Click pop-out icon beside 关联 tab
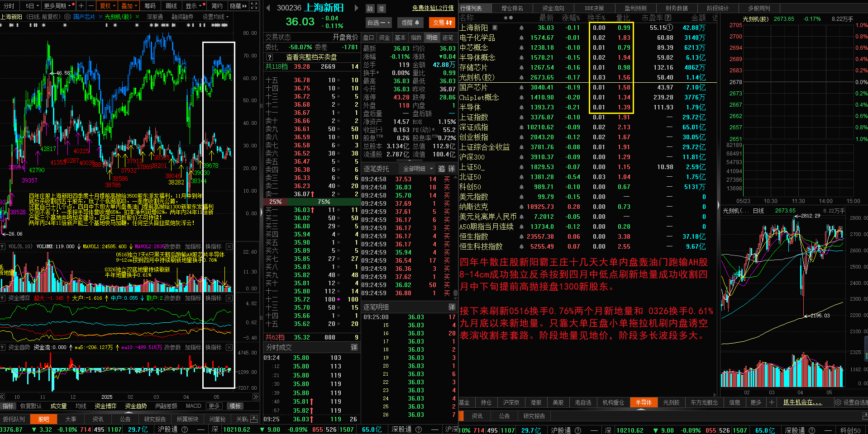Viewport: 868px width, 434px height. (x=254, y=419)
